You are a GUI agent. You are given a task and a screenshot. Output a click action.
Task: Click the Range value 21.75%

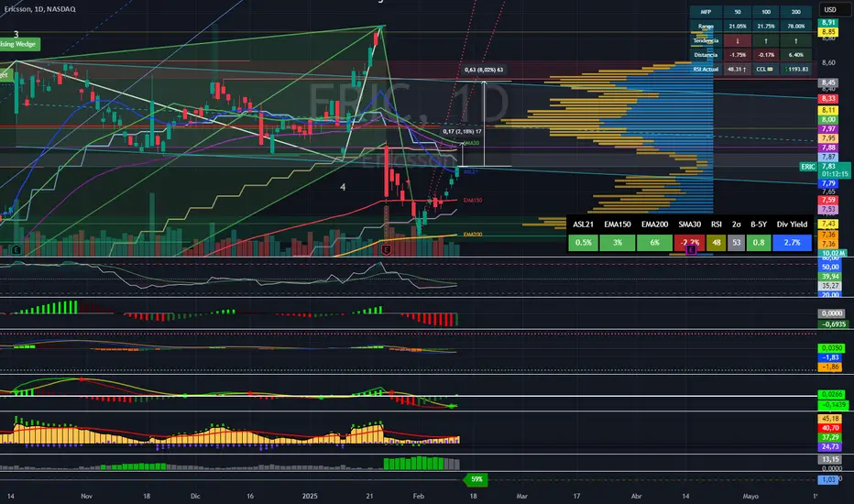766,27
